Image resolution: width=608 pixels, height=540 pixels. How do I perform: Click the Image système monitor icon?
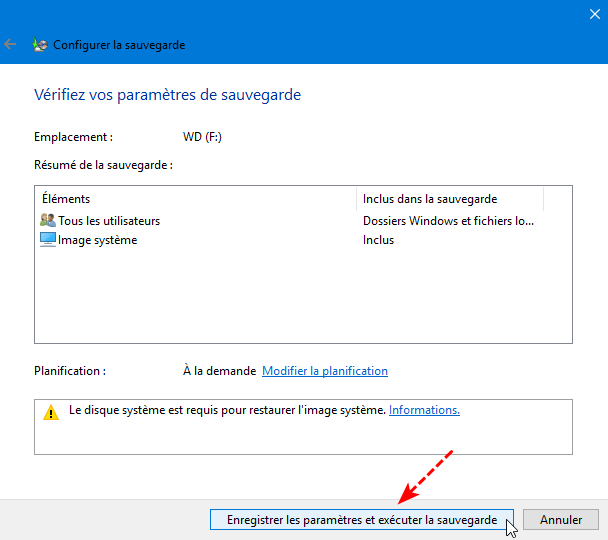coord(48,240)
